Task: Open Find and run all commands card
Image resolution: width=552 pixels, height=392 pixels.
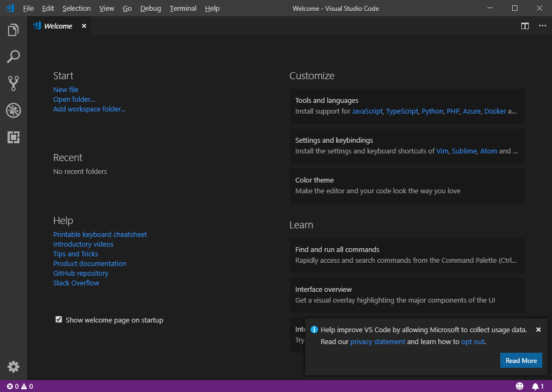Action: [408, 255]
